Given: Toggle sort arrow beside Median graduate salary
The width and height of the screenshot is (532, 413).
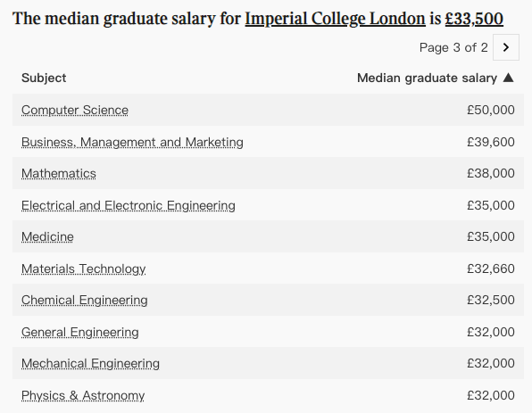Looking at the screenshot, I should [x=508, y=78].
